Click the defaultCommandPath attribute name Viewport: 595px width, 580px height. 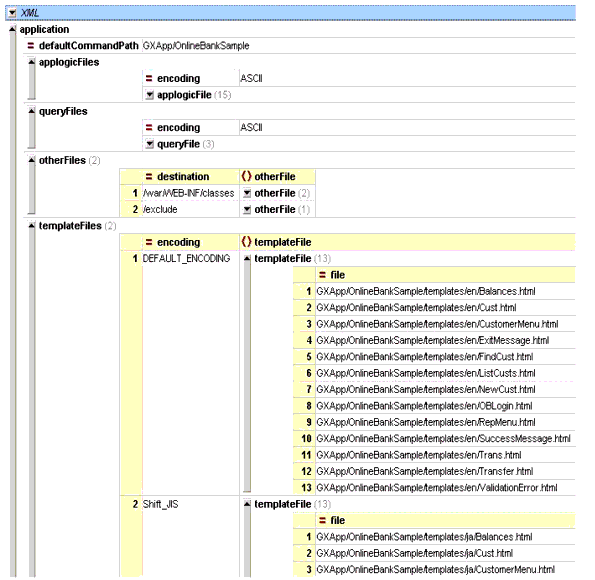coord(88,46)
